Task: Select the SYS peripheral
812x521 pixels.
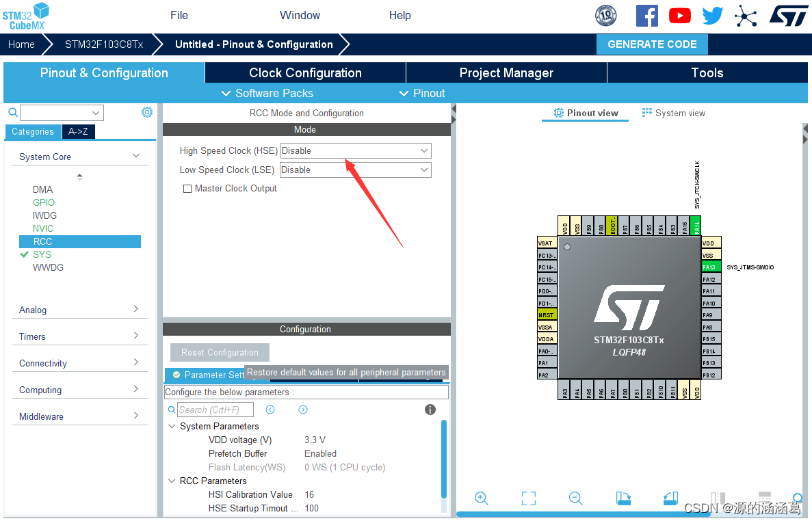Action: click(x=42, y=254)
